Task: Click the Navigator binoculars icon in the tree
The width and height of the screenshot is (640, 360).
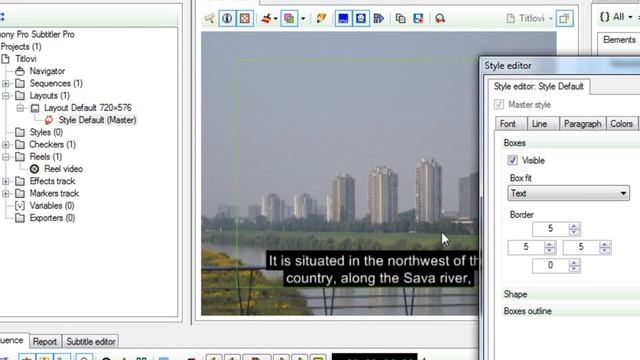Action: click(20, 71)
